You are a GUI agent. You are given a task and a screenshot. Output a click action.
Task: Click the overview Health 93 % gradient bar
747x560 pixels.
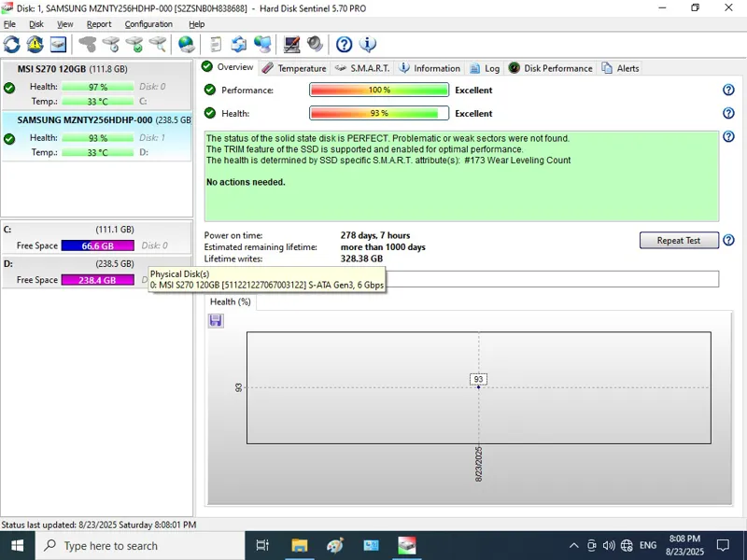click(x=379, y=113)
